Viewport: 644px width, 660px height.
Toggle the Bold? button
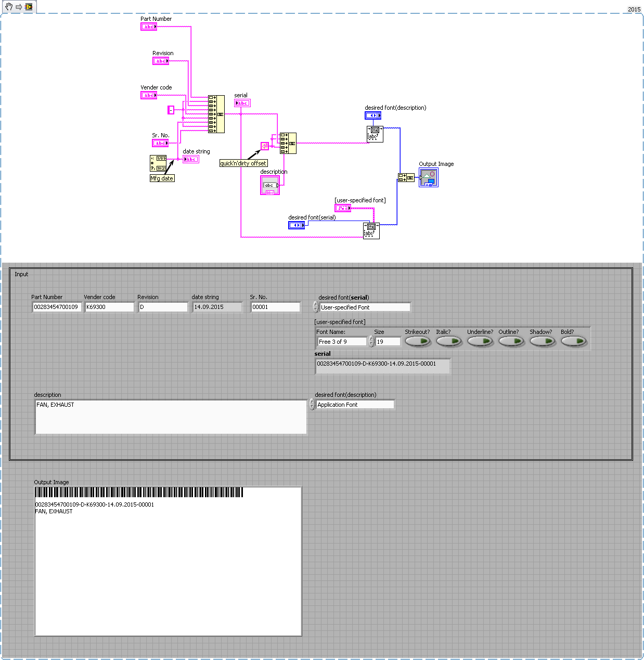pyautogui.click(x=574, y=341)
